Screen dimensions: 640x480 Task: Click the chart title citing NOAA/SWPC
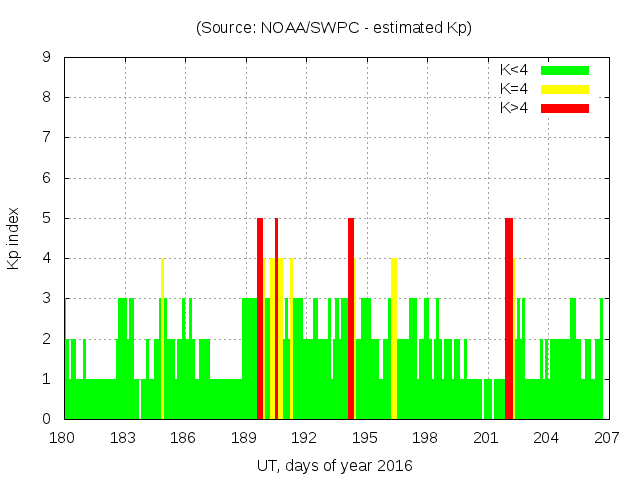(333, 28)
